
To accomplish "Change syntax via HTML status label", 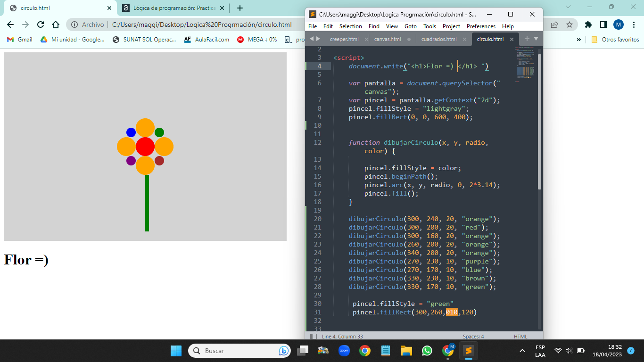I will coord(520,337).
